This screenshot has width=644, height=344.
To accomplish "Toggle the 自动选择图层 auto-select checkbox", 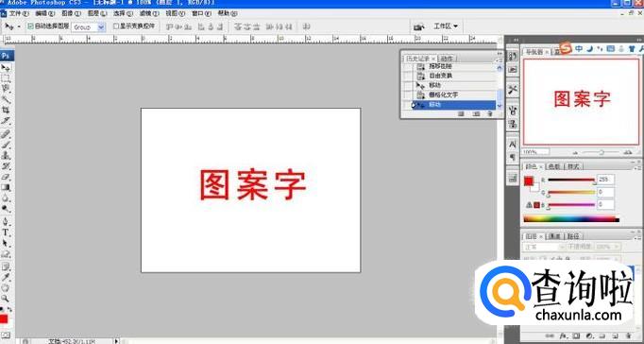I will [x=30, y=26].
